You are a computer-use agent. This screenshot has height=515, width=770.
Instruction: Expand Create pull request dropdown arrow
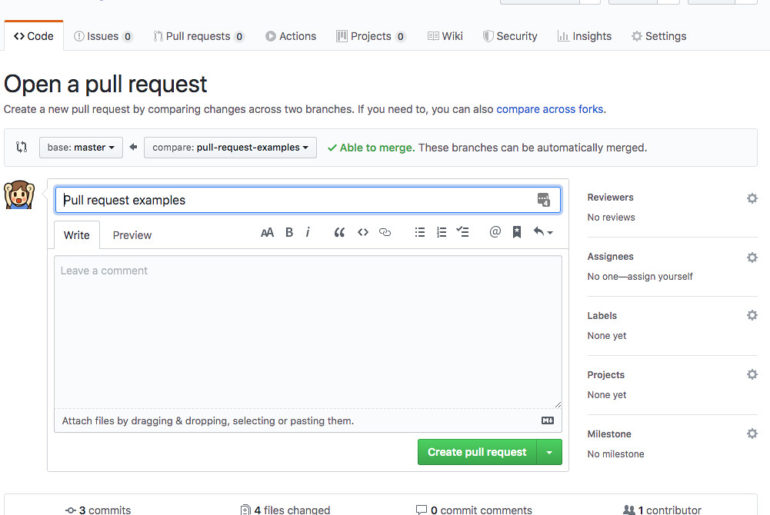[x=549, y=452]
